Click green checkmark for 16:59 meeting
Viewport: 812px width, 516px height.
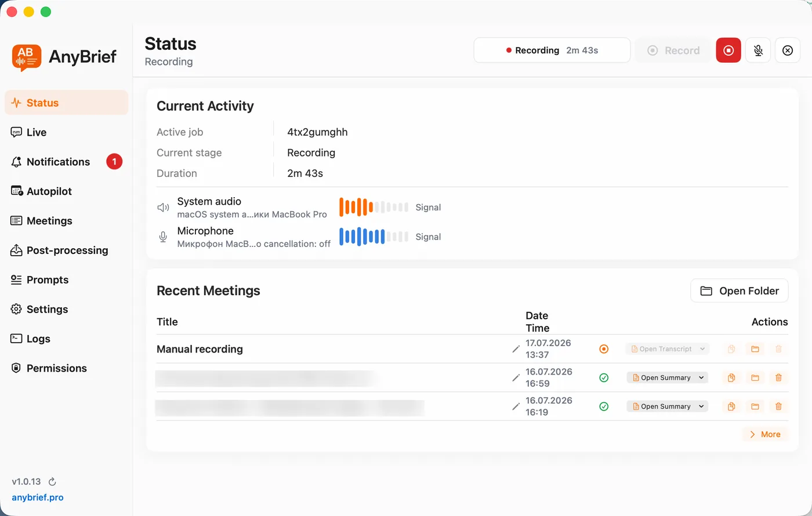tap(604, 377)
